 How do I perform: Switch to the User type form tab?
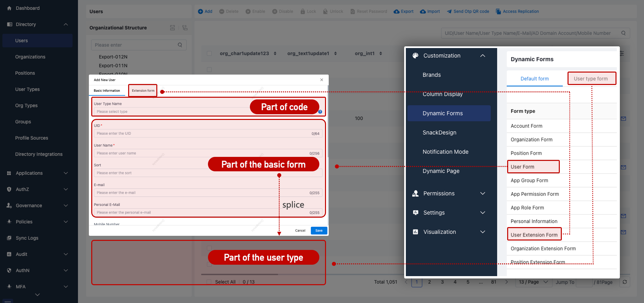click(592, 78)
